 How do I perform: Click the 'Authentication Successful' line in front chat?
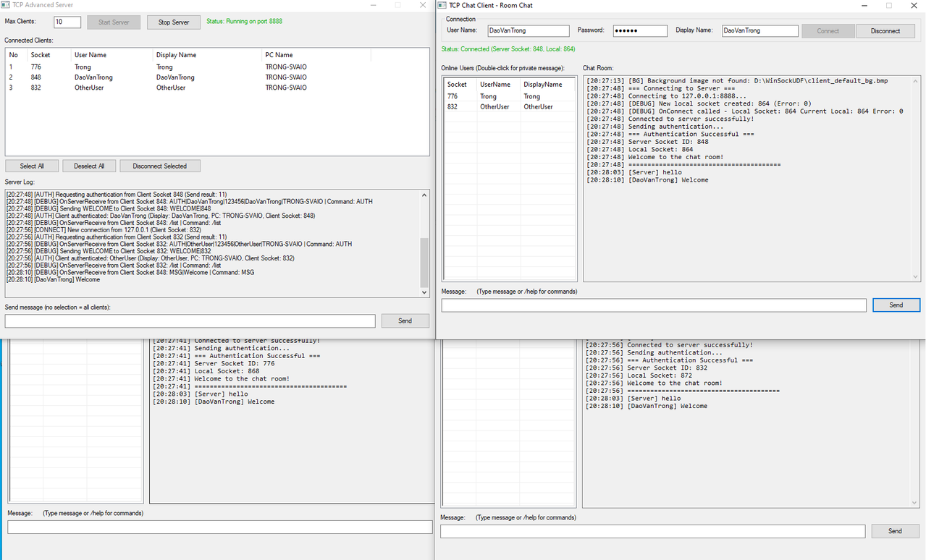coord(670,134)
